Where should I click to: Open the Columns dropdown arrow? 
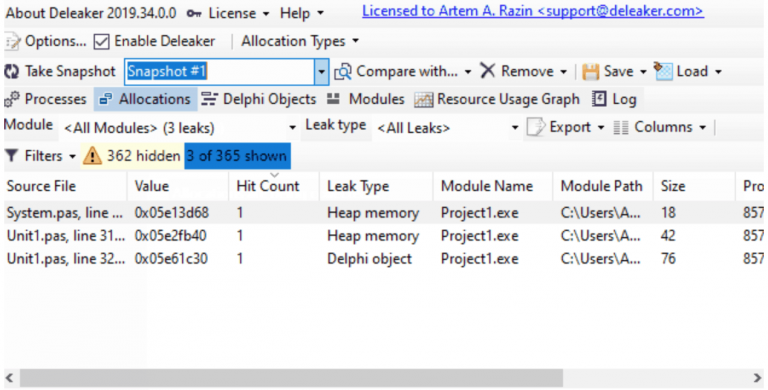703,128
